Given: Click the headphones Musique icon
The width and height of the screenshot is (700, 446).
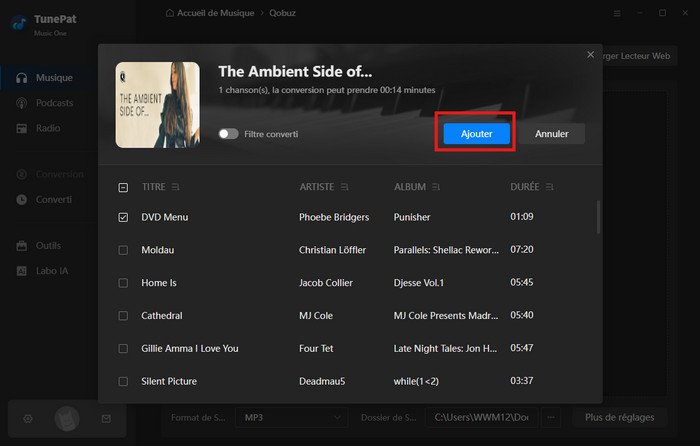Looking at the screenshot, I should tap(21, 78).
